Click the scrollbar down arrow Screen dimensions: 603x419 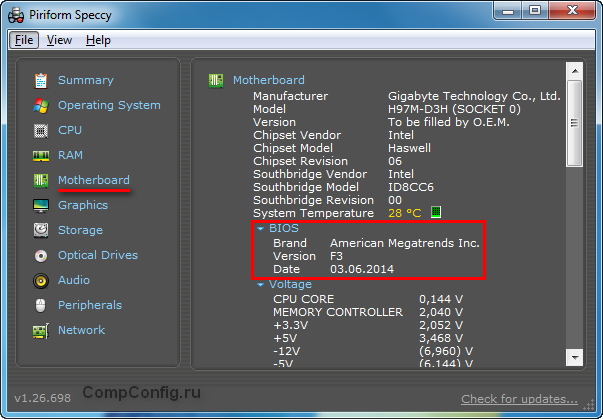pos(575,357)
